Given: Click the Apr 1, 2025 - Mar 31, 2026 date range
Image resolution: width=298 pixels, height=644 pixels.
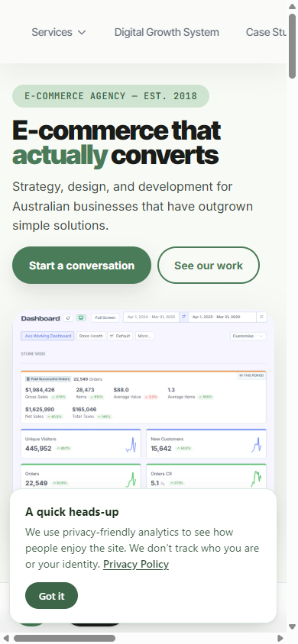Looking at the screenshot, I should [x=222, y=317].
